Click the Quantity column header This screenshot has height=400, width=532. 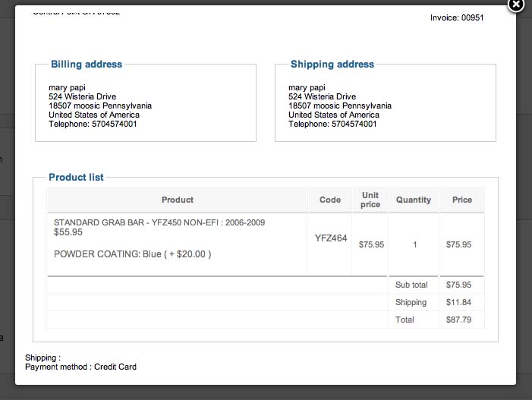point(414,200)
